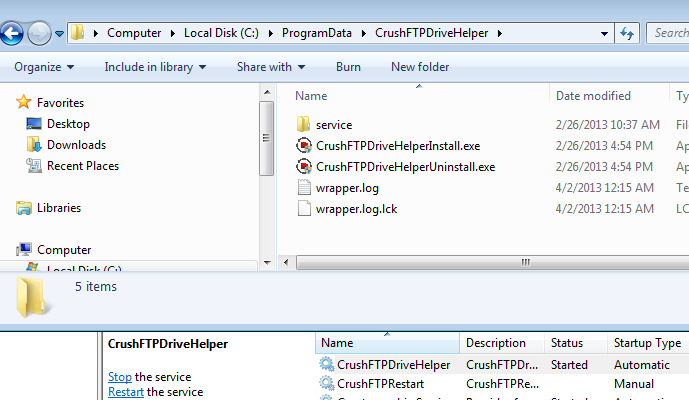This screenshot has width=689, height=400.
Task: Expand the arrow after Computer in breadcrumb
Action: [x=173, y=33]
